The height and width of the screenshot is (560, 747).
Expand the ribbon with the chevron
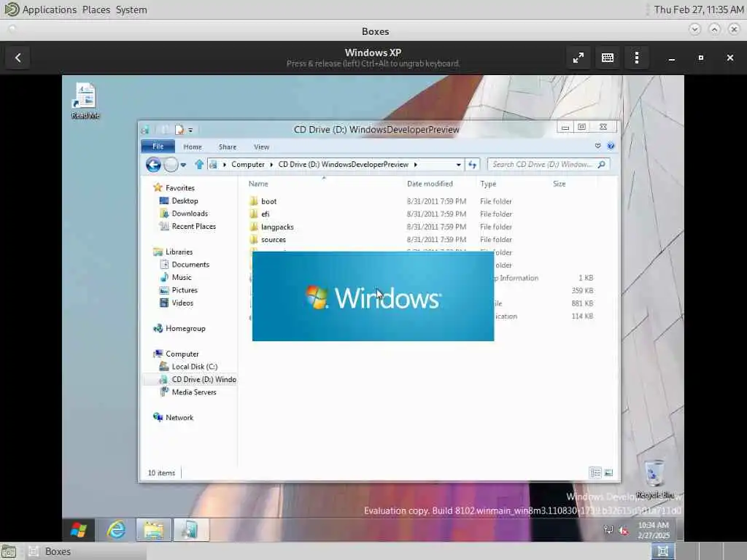tap(598, 146)
